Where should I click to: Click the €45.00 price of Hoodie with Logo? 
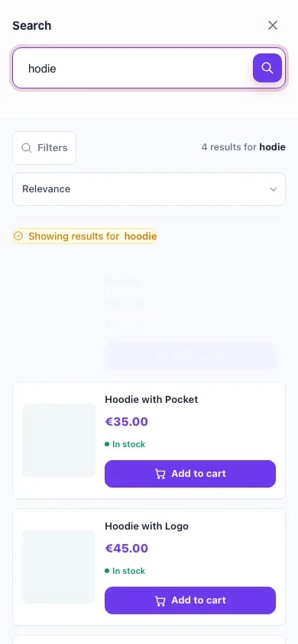pos(127,549)
